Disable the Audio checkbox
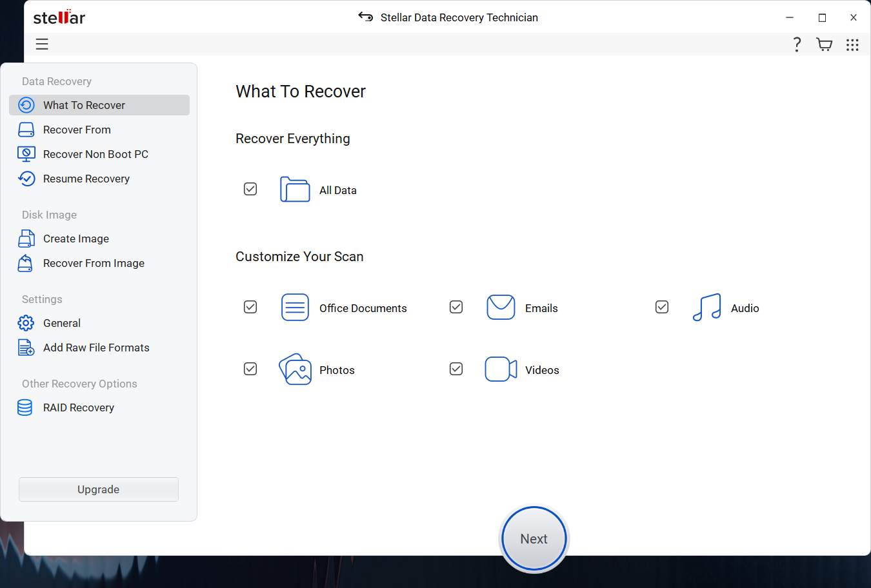The image size is (871, 588). (x=662, y=307)
